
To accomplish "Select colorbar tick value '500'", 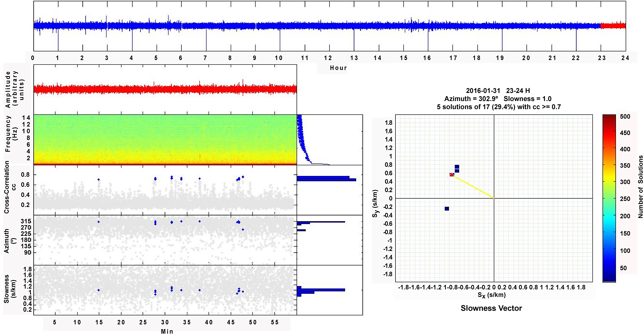I will (x=625, y=116).
